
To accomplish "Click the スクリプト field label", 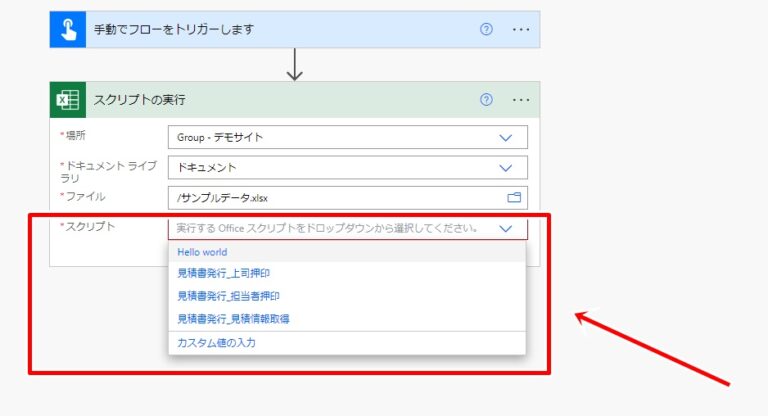I will coord(88,226).
